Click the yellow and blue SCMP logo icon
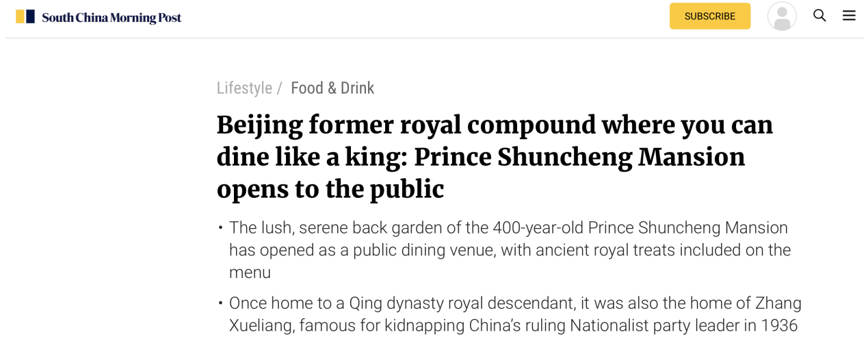The image size is (868, 352). coord(25,16)
